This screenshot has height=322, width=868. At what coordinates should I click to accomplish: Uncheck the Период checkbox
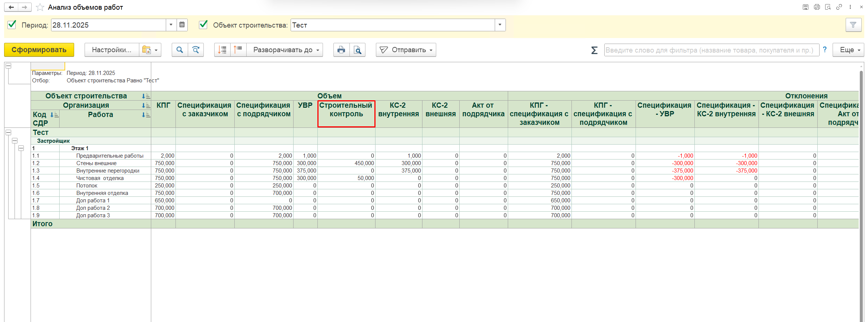click(12, 25)
